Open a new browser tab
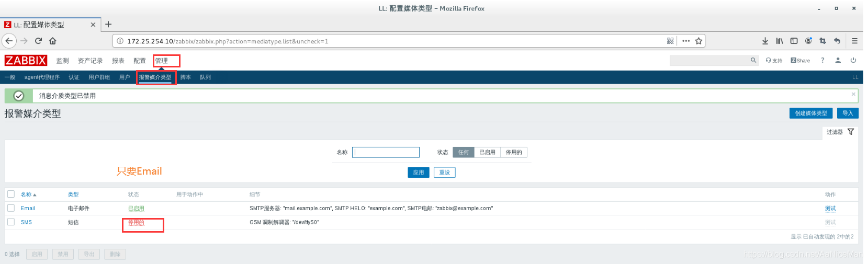Screen dimensions: 868x264 point(108,24)
